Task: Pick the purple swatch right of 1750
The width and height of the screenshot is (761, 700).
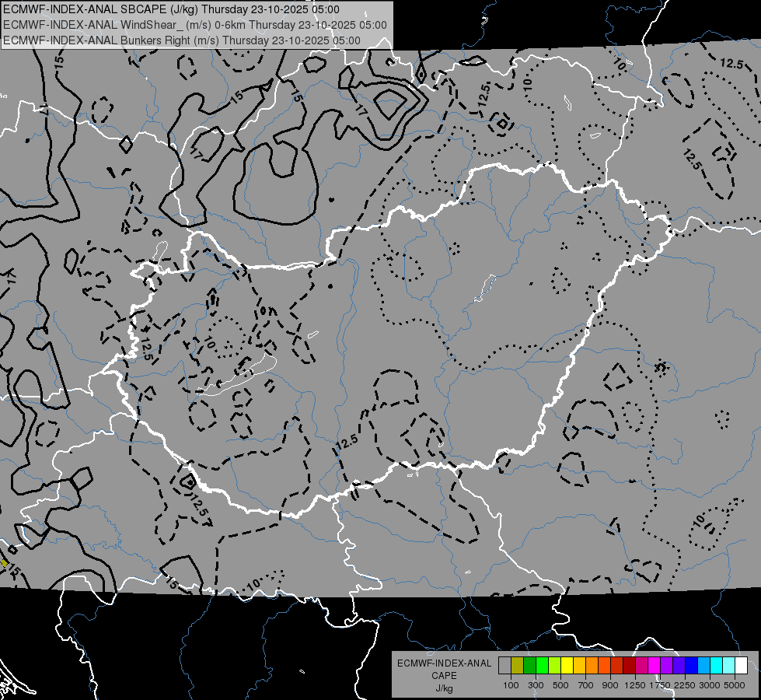Action: 667,665
